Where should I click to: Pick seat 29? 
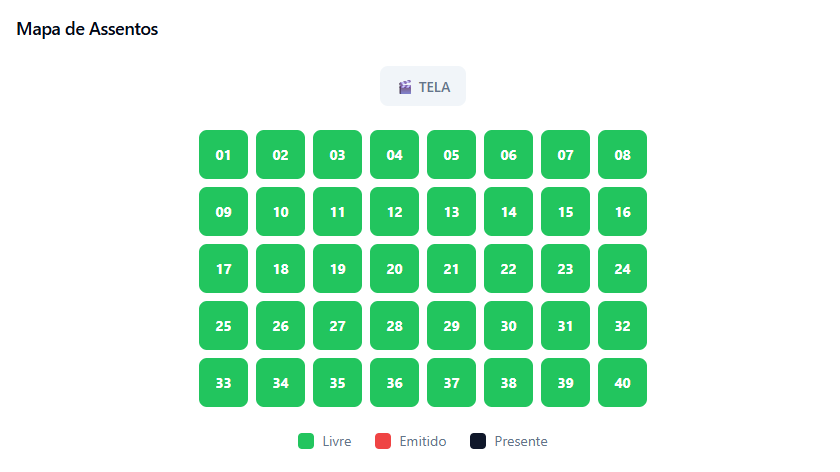click(x=451, y=326)
